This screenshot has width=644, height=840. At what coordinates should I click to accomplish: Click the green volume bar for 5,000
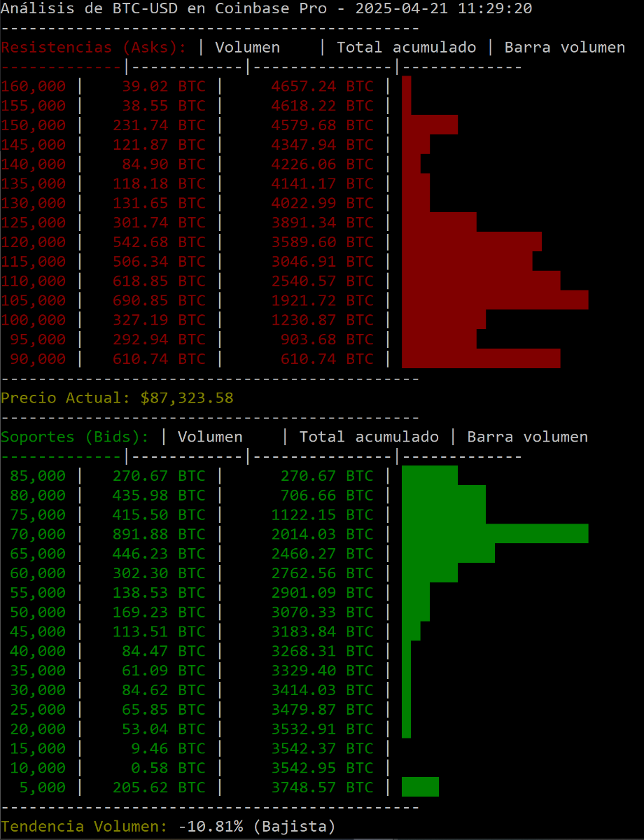420,787
